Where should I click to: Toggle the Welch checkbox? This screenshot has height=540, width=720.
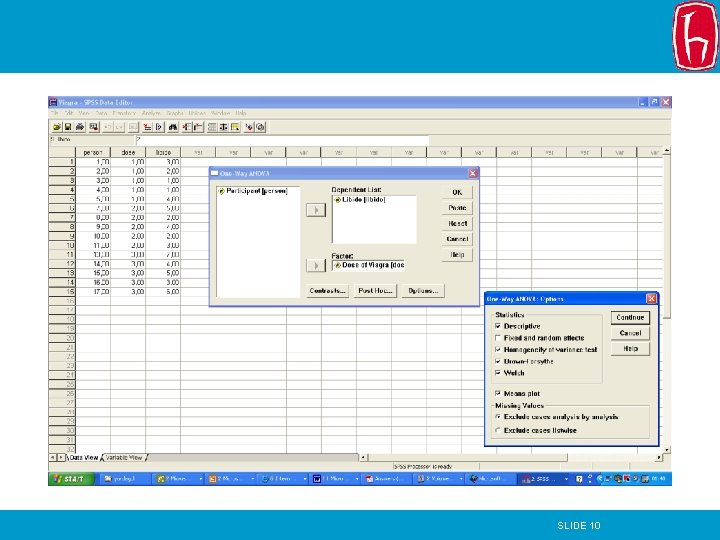tap(498, 373)
